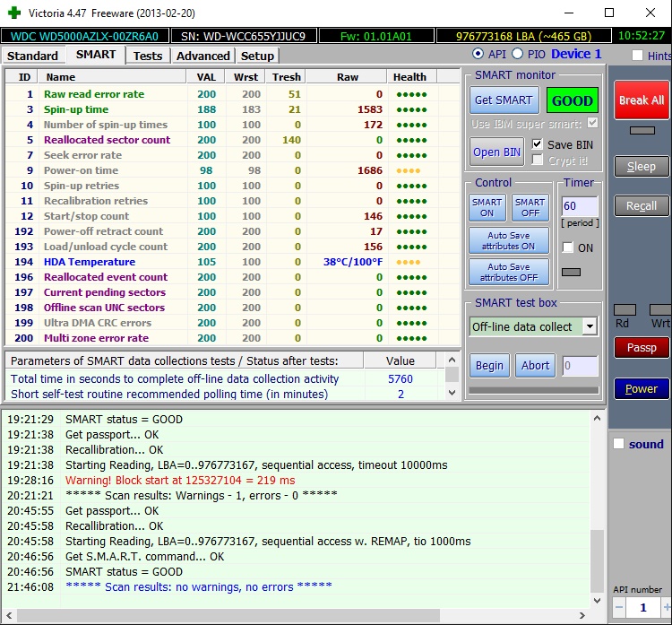Image resolution: width=672 pixels, height=625 pixels.
Task: Click Begin to start SMART test
Action: click(x=489, y=366)
